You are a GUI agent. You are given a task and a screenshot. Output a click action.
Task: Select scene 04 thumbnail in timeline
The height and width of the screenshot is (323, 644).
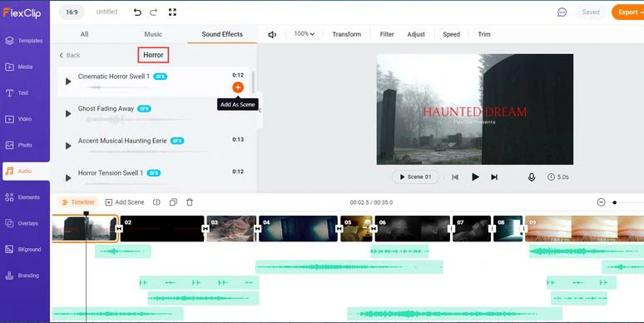tap(298, 228)
